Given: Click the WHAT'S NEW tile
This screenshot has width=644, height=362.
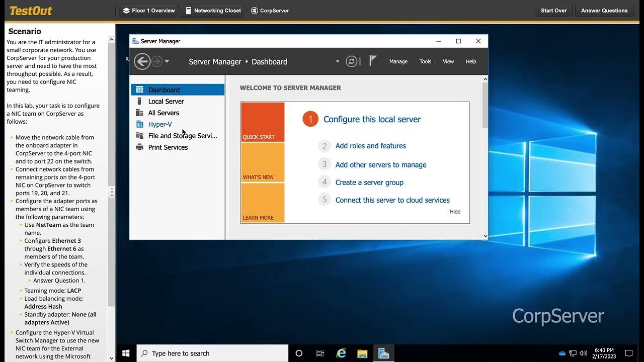Looking at the screenshot, I should [x=263, y=162].
